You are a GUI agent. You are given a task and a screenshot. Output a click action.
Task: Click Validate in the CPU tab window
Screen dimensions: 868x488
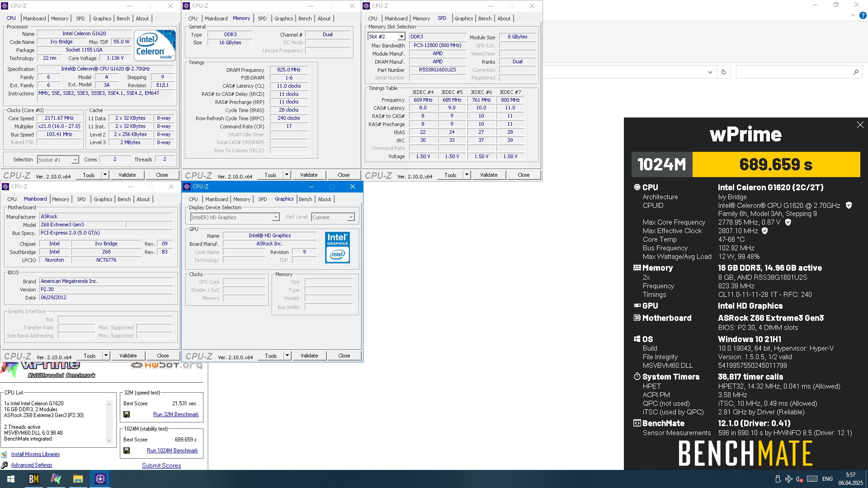pyautogui.click(x=127, y=175)
